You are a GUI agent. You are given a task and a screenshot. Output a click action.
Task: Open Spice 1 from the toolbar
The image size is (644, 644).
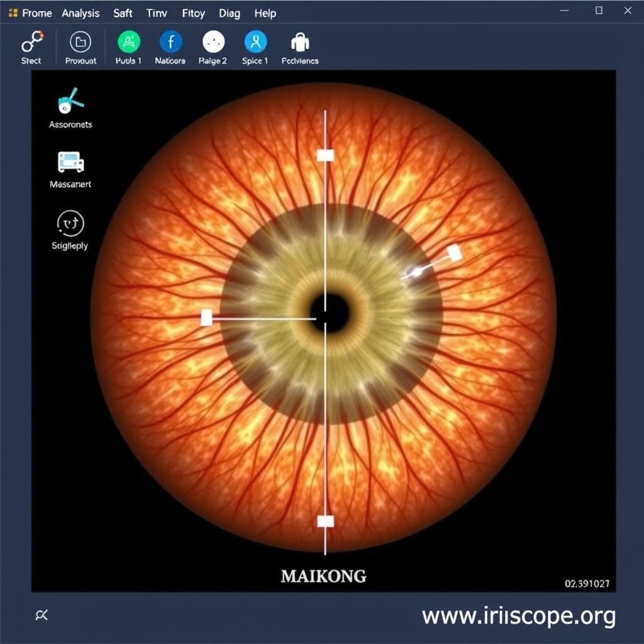[255, 44]
